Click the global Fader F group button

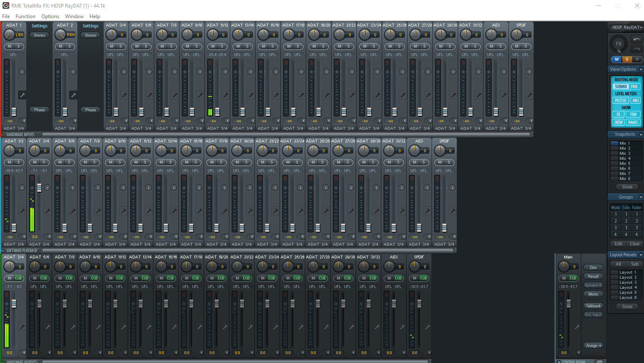pos(637,59)
